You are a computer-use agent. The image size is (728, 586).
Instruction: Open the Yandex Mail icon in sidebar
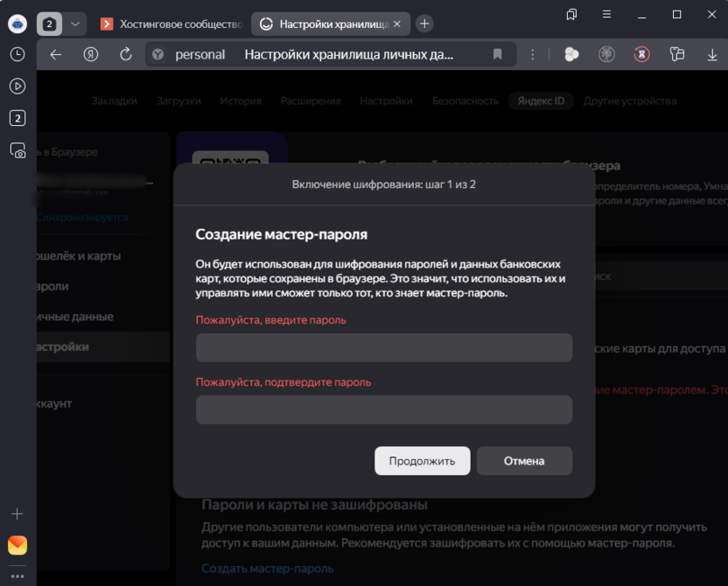pyautogui.click(x=17, y=545)
